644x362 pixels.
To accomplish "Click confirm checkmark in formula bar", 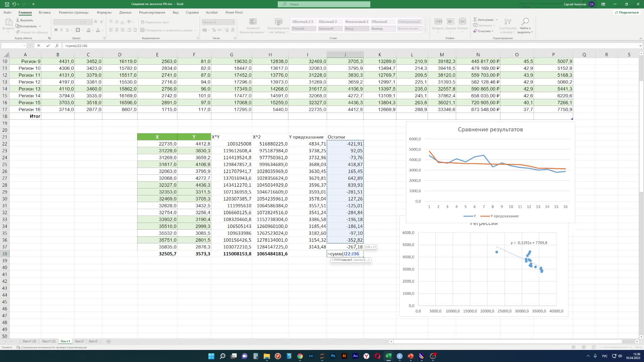I will tap(48, 46).
